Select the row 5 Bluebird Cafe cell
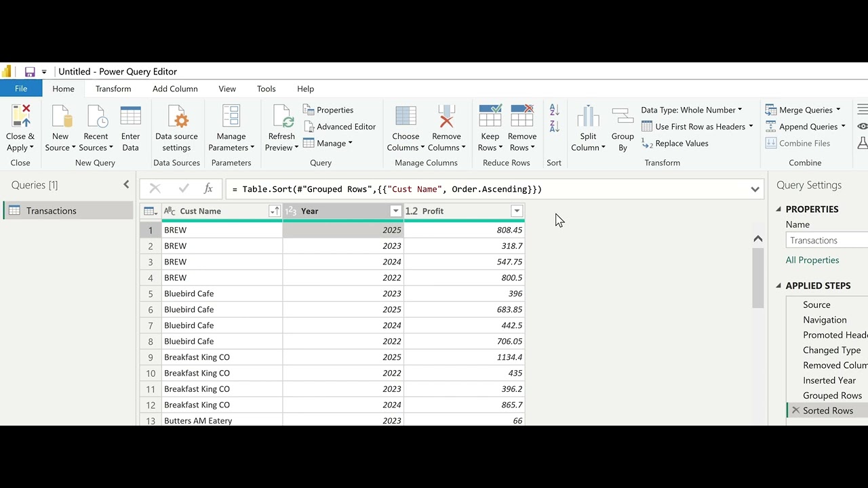This screenshot has width=868, height=488. [222, 293]
